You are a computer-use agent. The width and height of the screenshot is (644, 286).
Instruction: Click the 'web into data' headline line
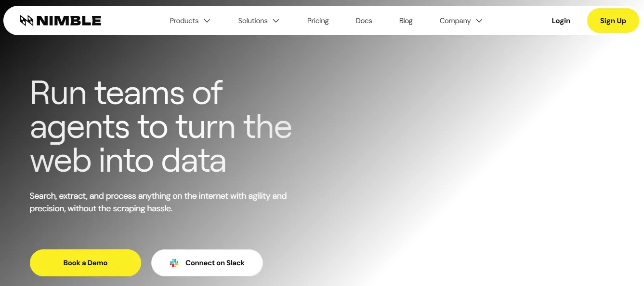tap(128, 161)
